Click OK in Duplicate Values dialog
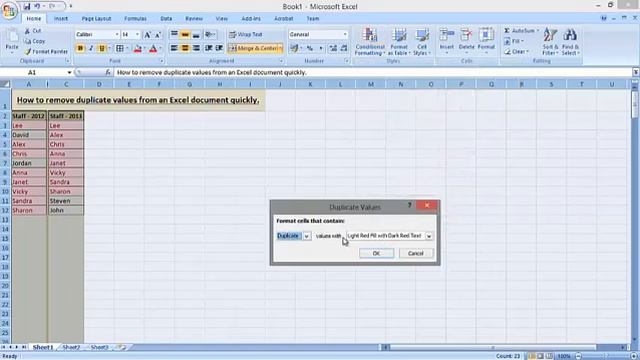The height and width of the screenshot is (360, 640). (x=376, y=253)
